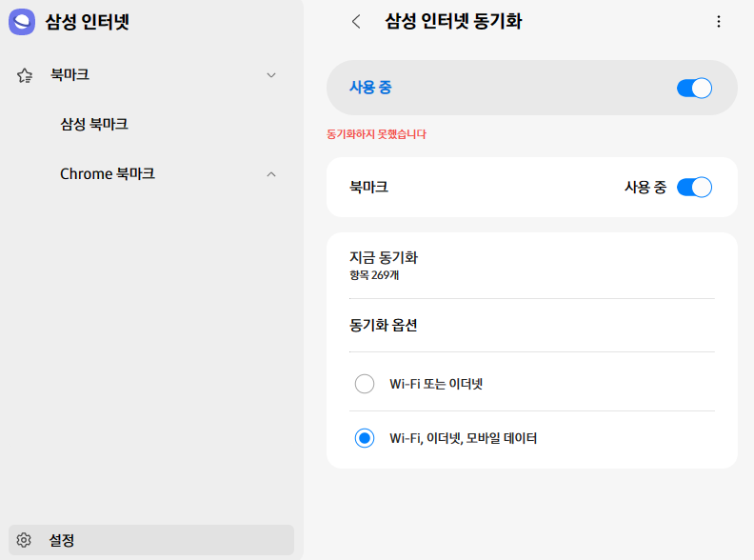Click the 동기화하지 못했습니다 error message
The image size is (754, 560).
click(x=376, y=134)
